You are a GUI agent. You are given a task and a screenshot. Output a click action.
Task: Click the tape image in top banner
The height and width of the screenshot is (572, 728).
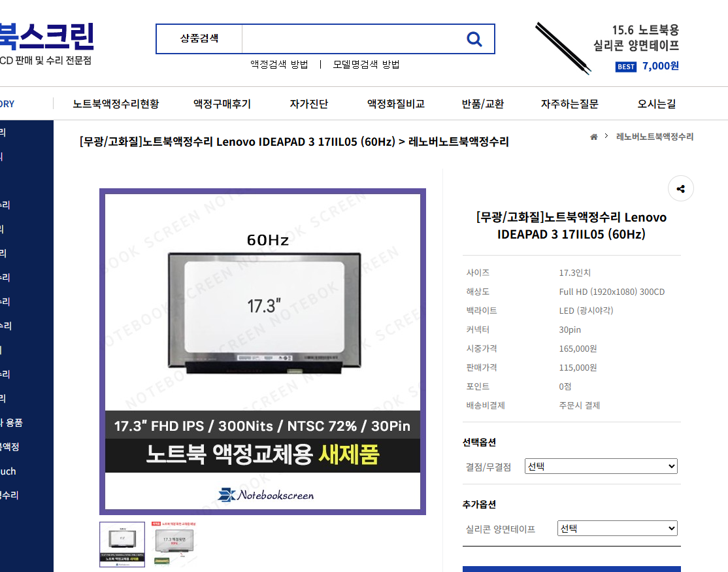563,48
